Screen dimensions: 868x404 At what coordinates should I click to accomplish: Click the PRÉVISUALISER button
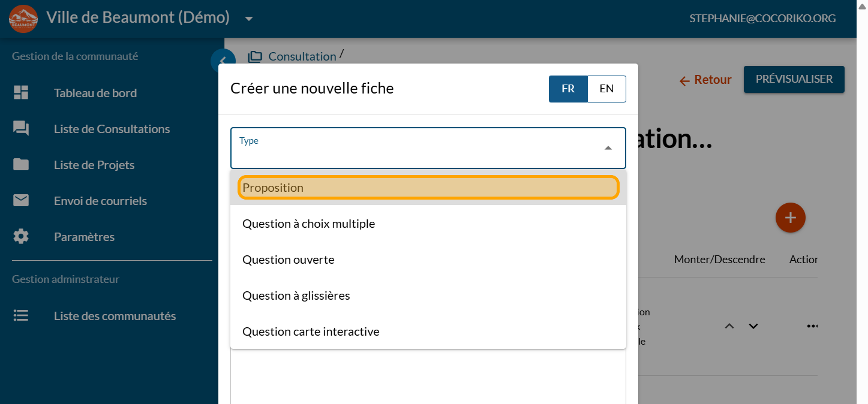tap(794, 79)
